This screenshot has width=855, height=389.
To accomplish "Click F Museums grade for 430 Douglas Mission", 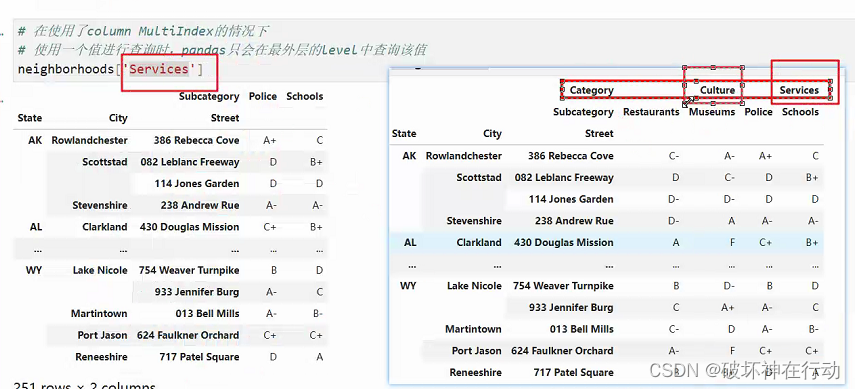I will (x=732, y=243).
